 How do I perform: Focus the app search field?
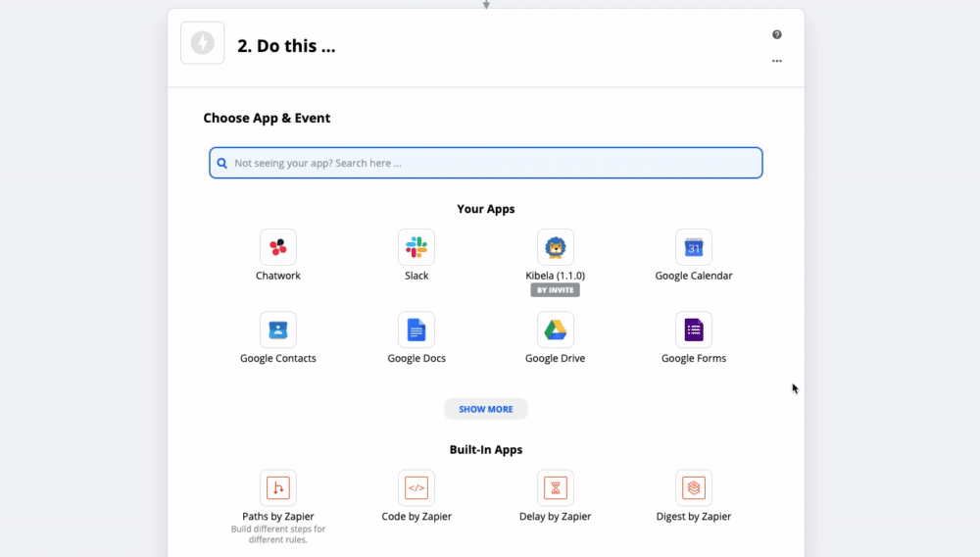490,163
